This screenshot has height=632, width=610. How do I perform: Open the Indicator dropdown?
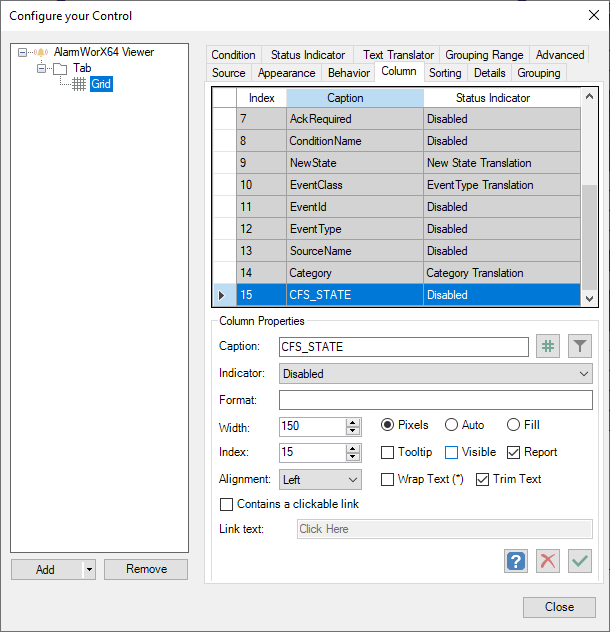point(436,373)
